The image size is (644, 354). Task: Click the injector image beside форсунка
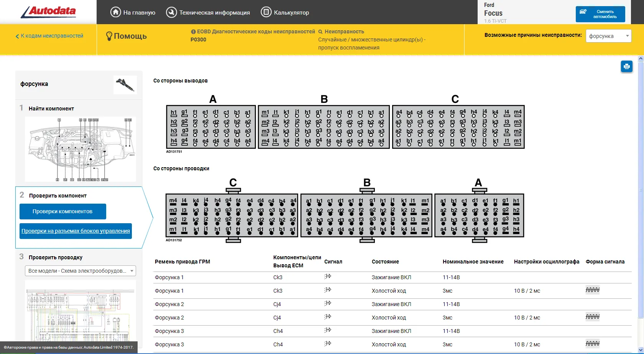125,84
